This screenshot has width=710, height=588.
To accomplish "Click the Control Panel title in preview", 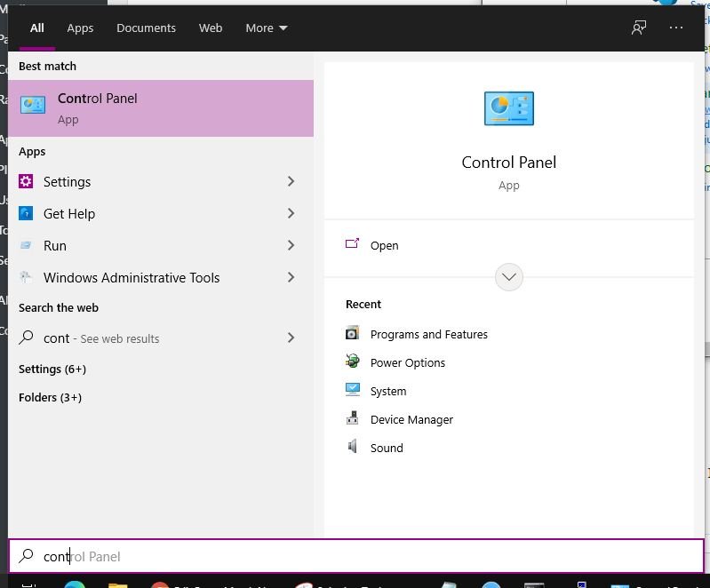I will (x=509, y=162).
